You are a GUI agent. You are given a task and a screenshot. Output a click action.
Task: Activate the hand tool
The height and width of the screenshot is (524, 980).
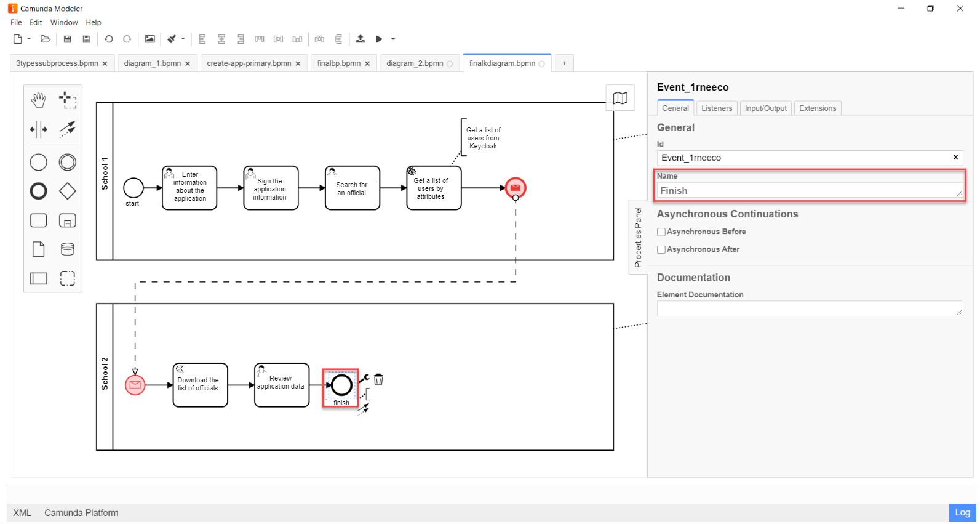(39, 99)
